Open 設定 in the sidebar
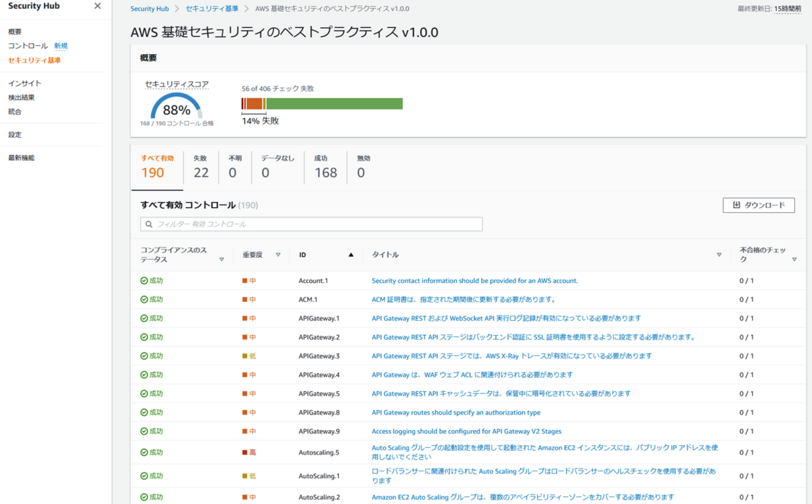The height and width of the screenshot is (504, 812). pyautogui.click(x=15, y=135)
